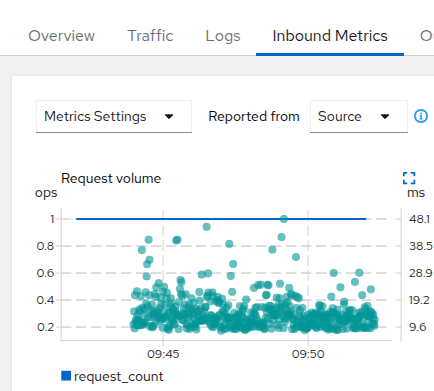Click the request_count blue legend square
The height and width of the screenshot is (391, 434).
click(x=66, y=376)
